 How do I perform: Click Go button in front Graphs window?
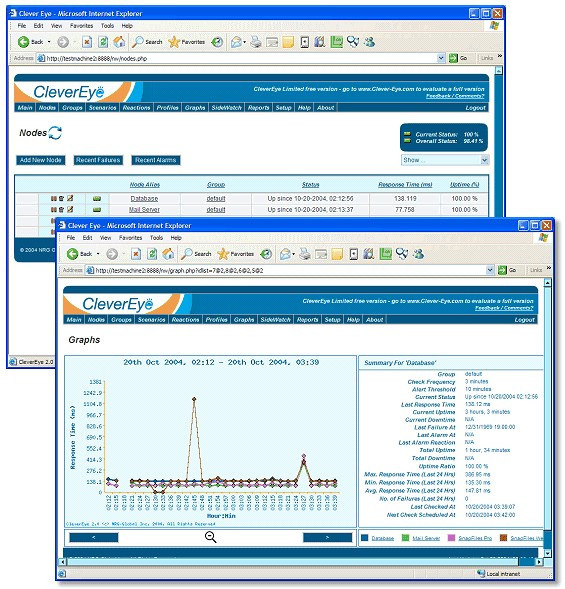(508, 270)
